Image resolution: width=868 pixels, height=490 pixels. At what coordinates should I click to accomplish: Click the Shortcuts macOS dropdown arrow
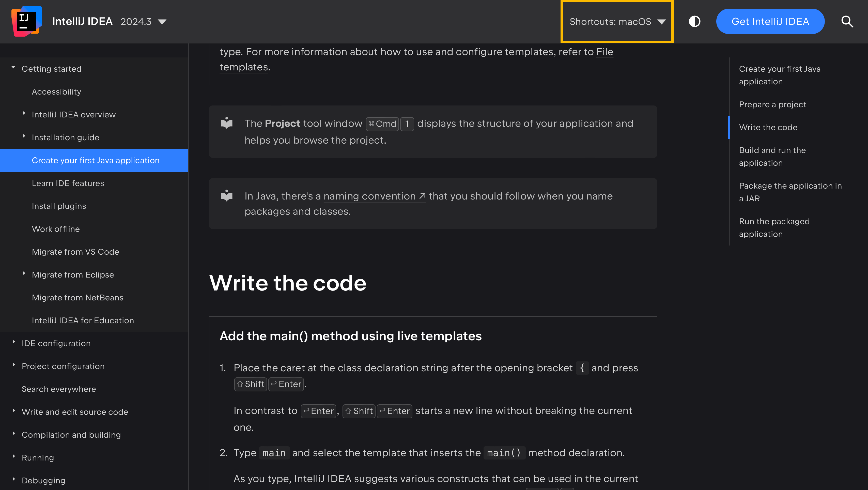coord(662,21)
